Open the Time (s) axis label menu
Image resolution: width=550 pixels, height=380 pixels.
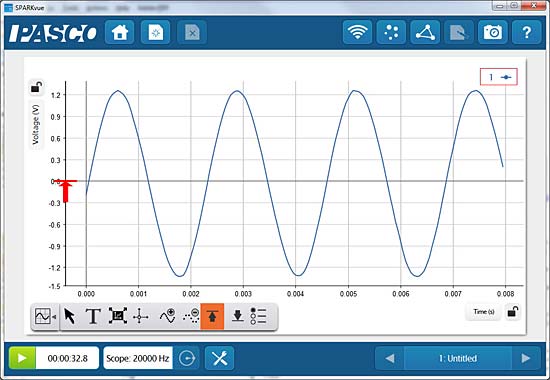[x=484, y=312]
